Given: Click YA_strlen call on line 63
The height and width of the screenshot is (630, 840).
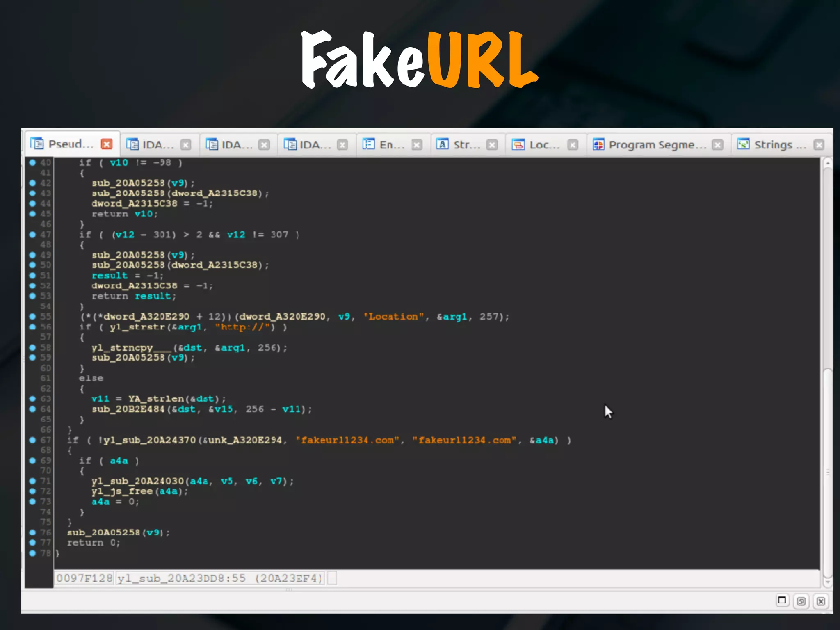Looking at the screenshot, I should click(156, 399).
